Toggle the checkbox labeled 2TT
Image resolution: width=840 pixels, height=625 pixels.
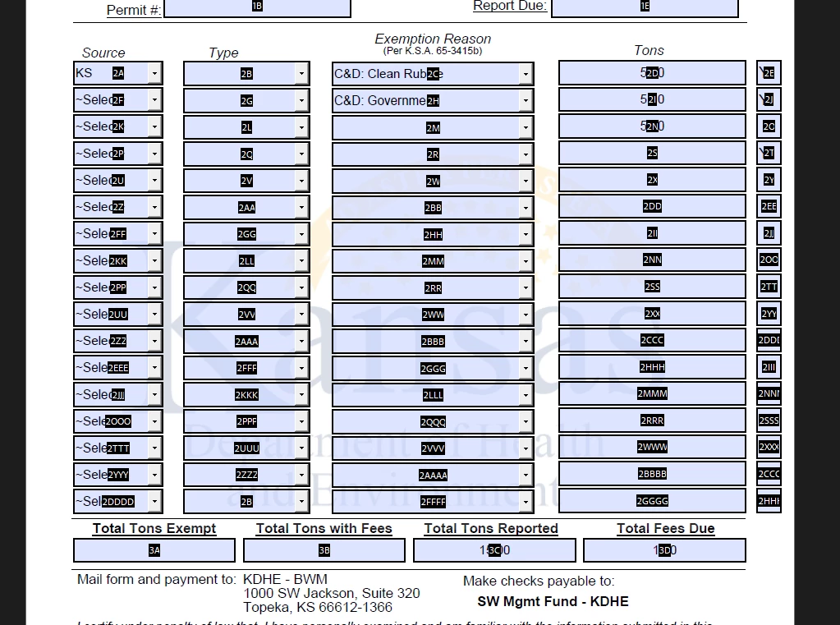pos(769,287)
